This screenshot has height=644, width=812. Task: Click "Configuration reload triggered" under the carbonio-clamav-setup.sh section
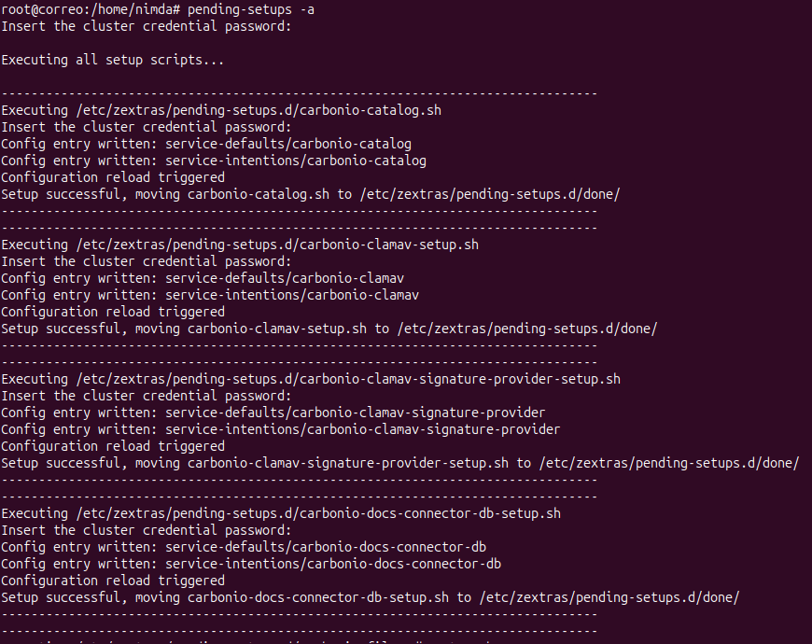click(x=112, y=312)
